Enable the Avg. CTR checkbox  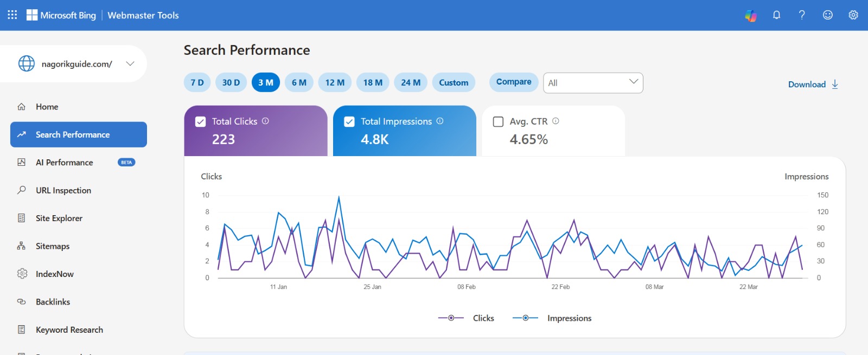498,121
